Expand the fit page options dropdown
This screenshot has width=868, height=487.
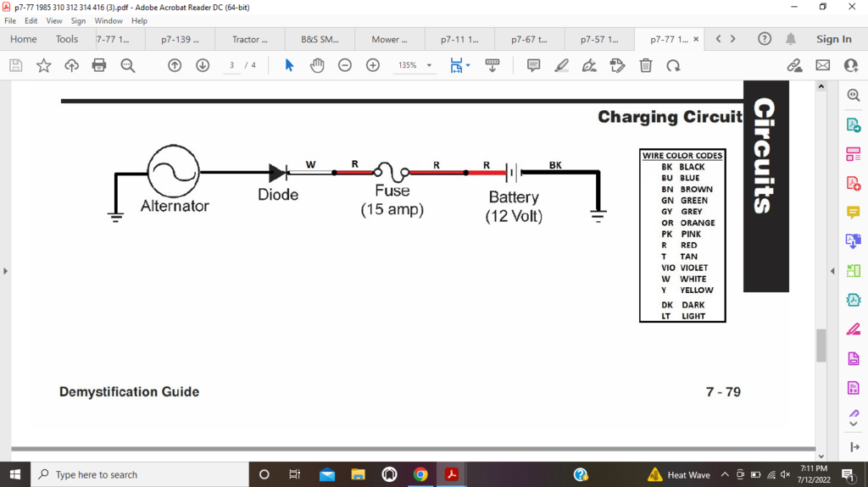click(x=468, y=65)
